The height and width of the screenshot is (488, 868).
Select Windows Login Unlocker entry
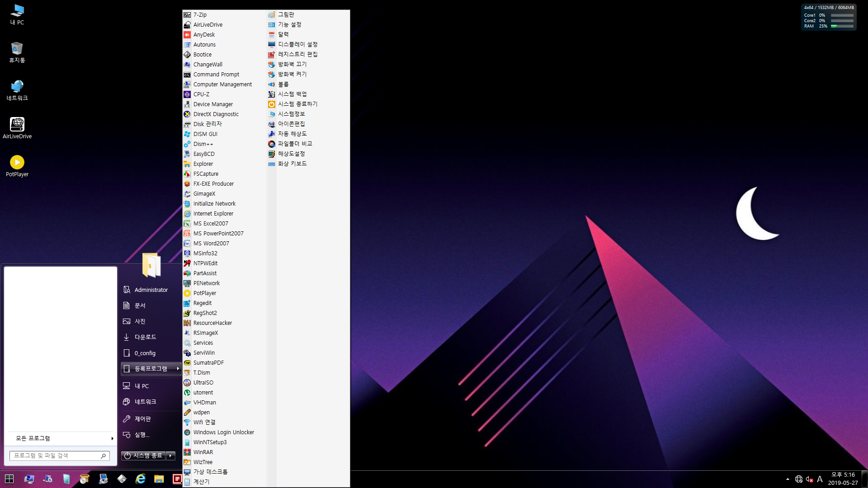tap(224, 432)
